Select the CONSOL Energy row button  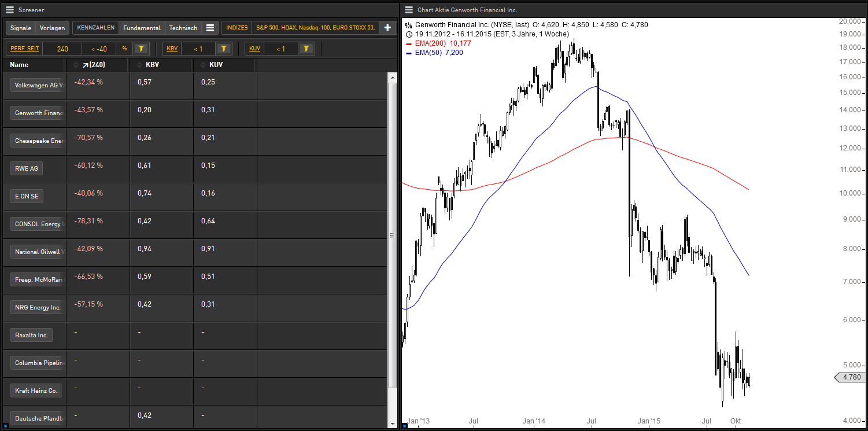coord(38,224)
